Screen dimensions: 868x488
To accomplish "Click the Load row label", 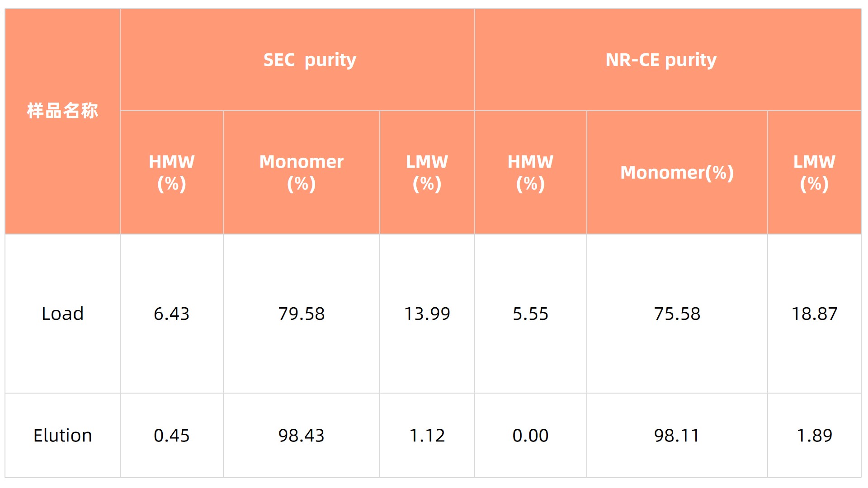I will pyautogui.click(x=62, y=314).
